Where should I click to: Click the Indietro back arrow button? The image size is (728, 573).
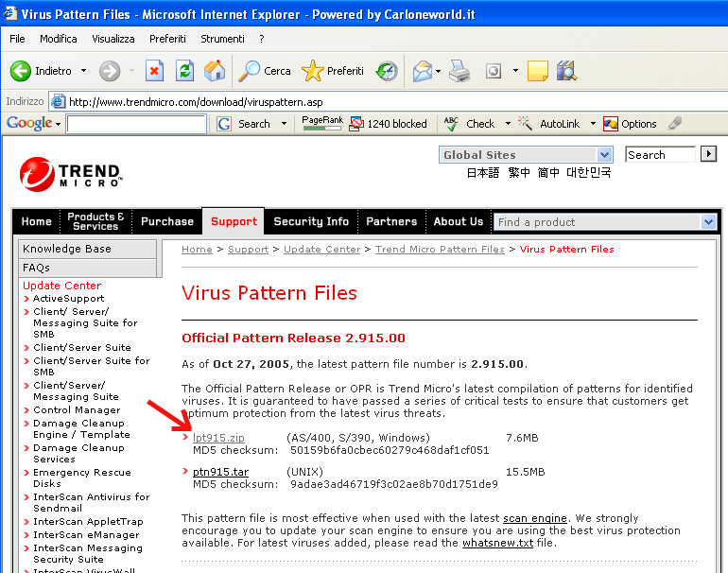pyautogui.click(x=41, y=71)
